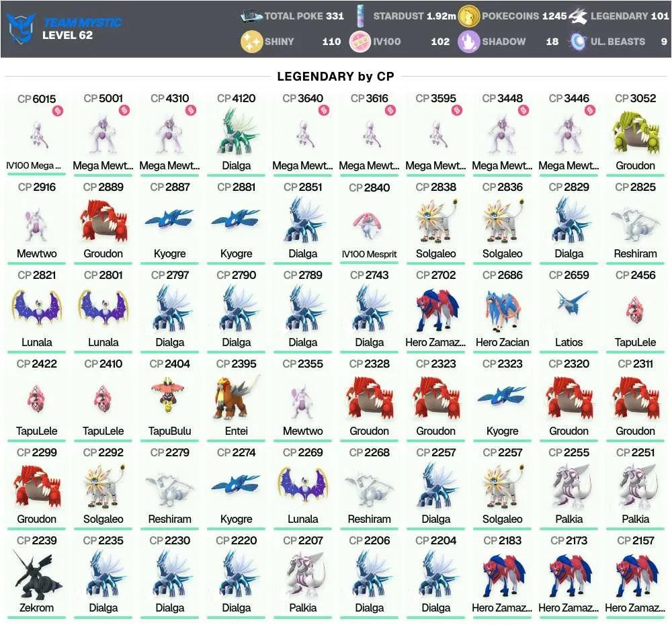Click the pink badge on CP 6015 card
672x625 pixels.
[58, 111]
